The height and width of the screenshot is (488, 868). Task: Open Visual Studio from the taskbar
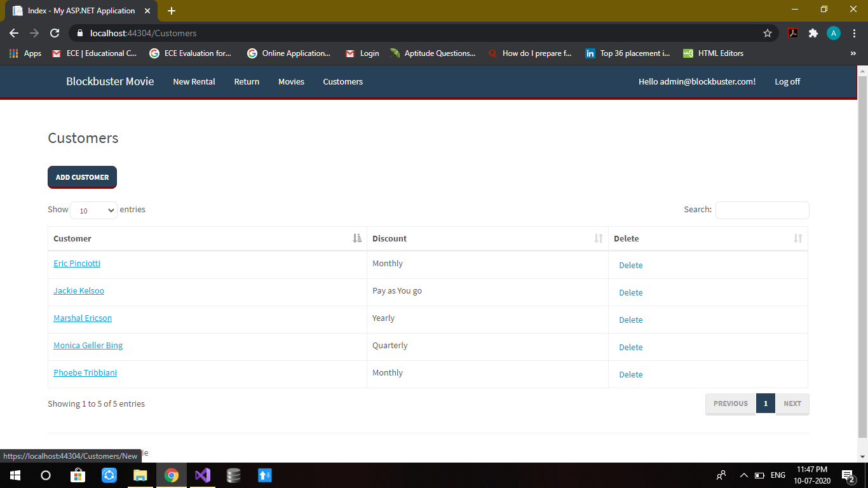(203, 475)
